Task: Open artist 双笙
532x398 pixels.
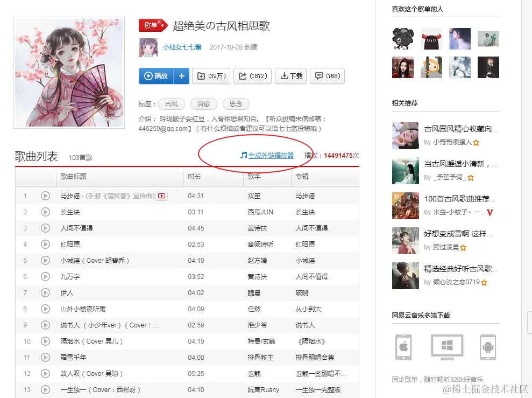Action: point(254,196)
